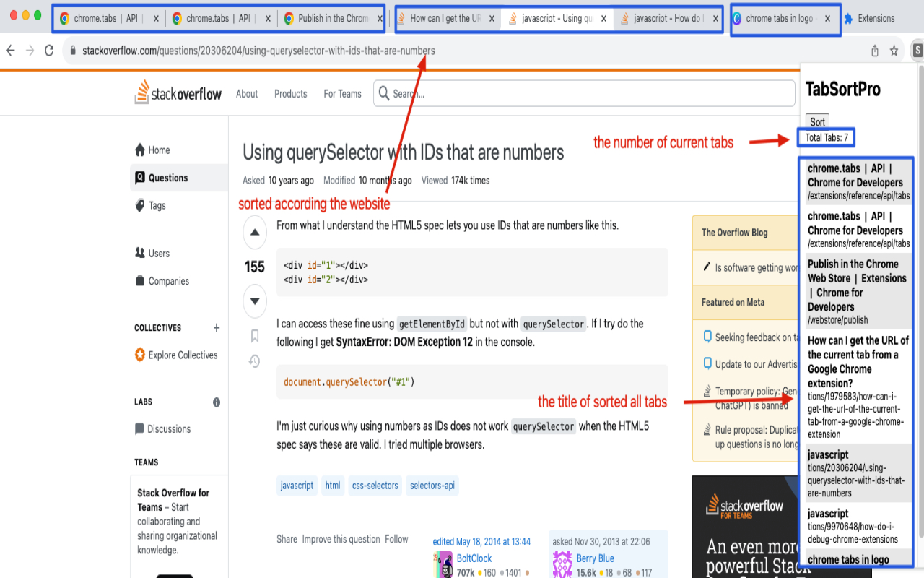Open the Explore Collectives starburst icon
Screen dimensions: 924x578
click(x=139, y=355)
